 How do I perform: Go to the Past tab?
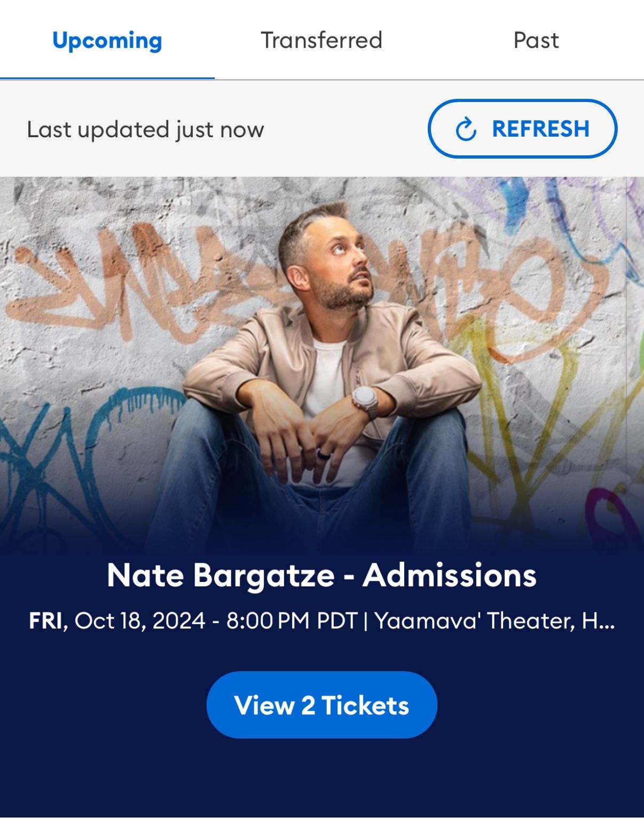(536, 40)
